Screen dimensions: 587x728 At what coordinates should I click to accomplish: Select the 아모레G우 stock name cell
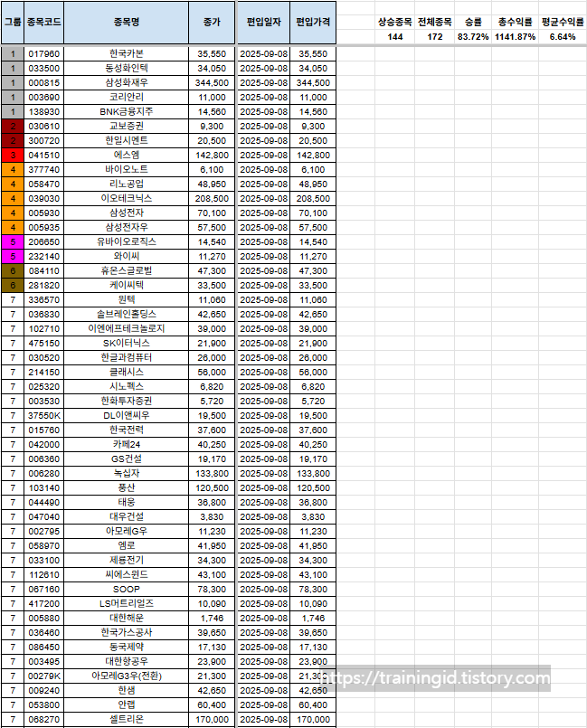pos(127,531)
